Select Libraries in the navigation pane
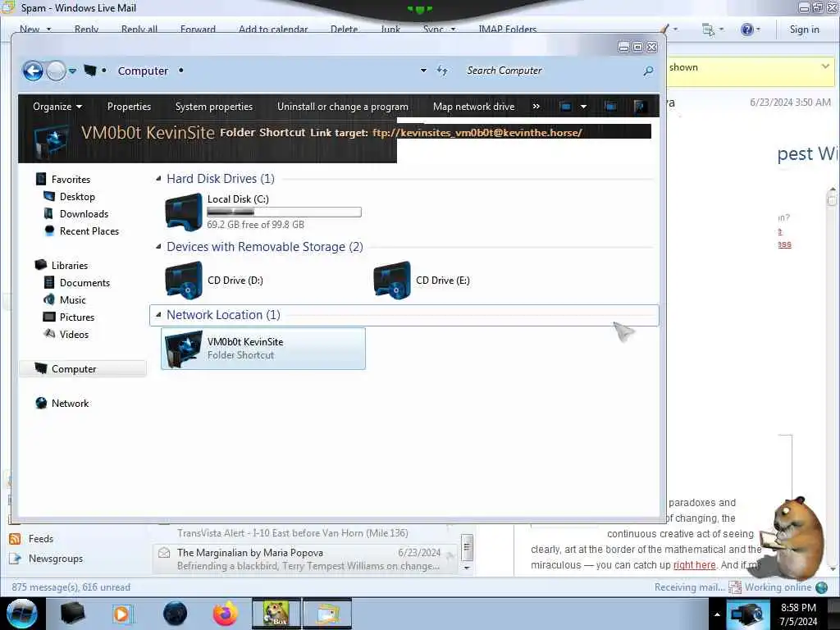 click(69, 265)
